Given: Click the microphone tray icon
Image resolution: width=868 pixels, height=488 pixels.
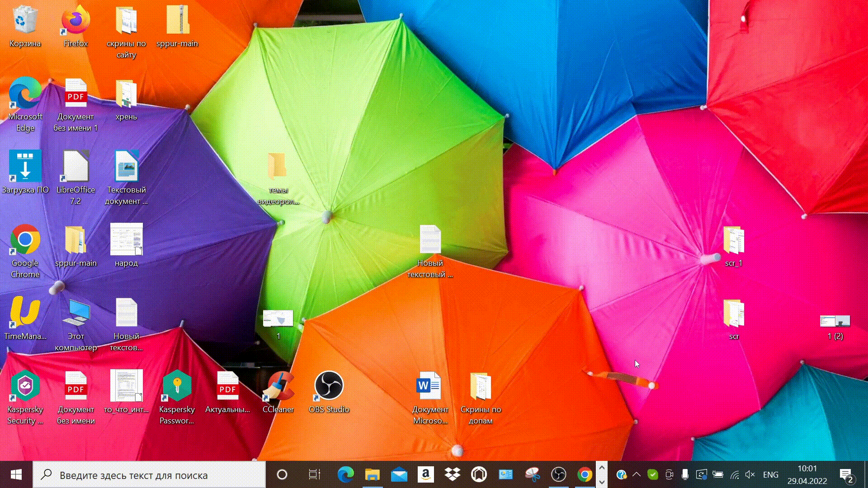Looking at the screenshot, I should (x=685, y=474).
